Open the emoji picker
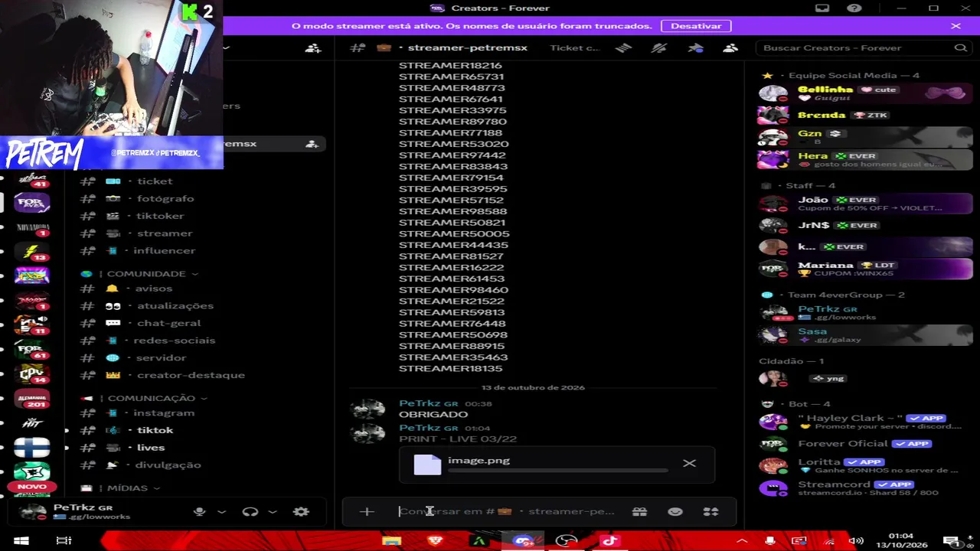Screen dimensions: 980x551 [675, 511]
